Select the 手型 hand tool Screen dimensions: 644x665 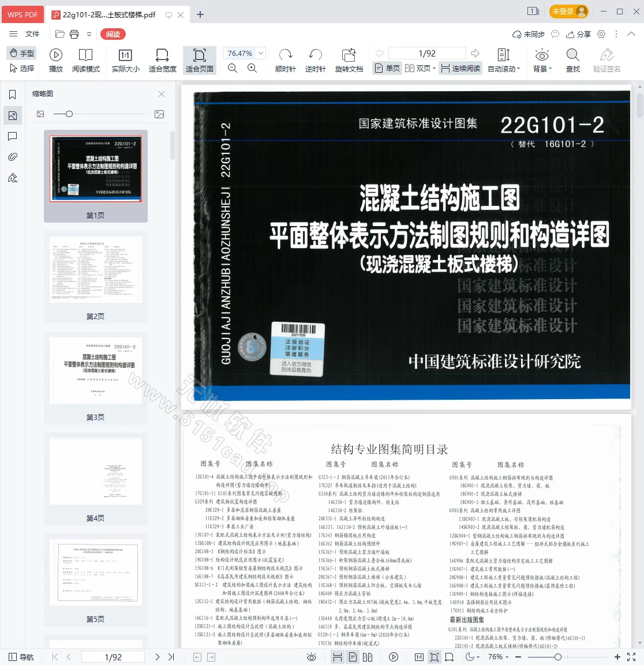pos(21,53)
